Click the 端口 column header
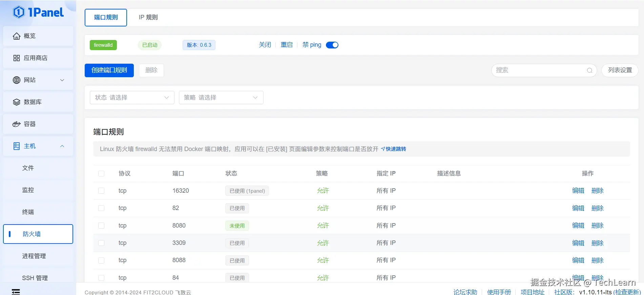The height and width of the screenshot is (295, 644). click(178, 173)
